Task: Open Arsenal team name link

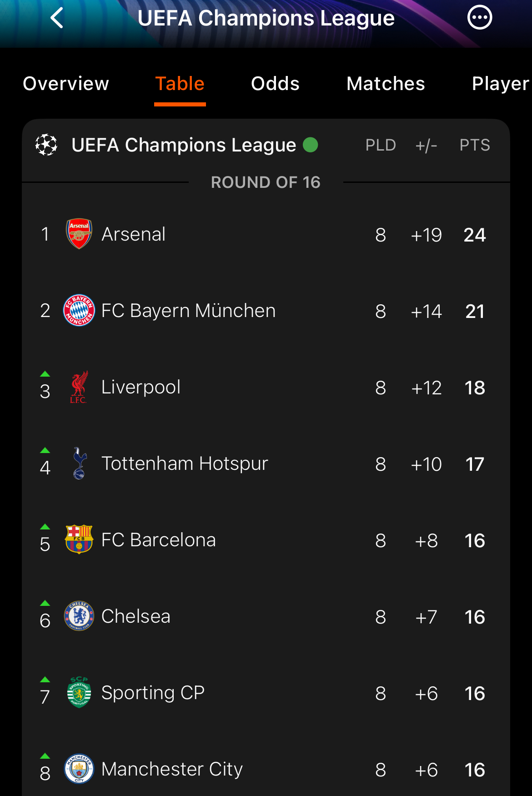Action: point(133,234)
